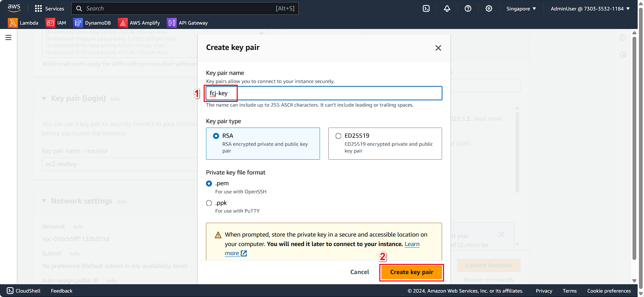The image size is (644, 297).
Task: Open the Learn more link
Action: coord(412,244)
